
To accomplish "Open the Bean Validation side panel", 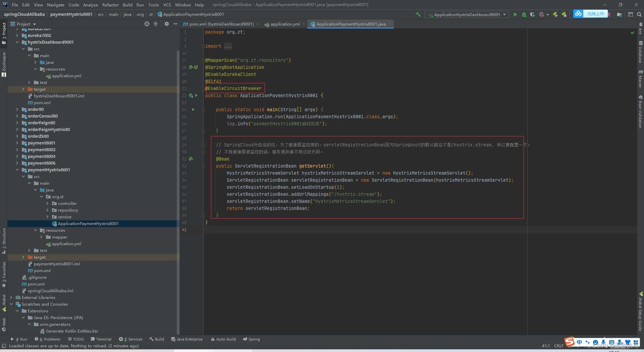I will click(640, 112).
